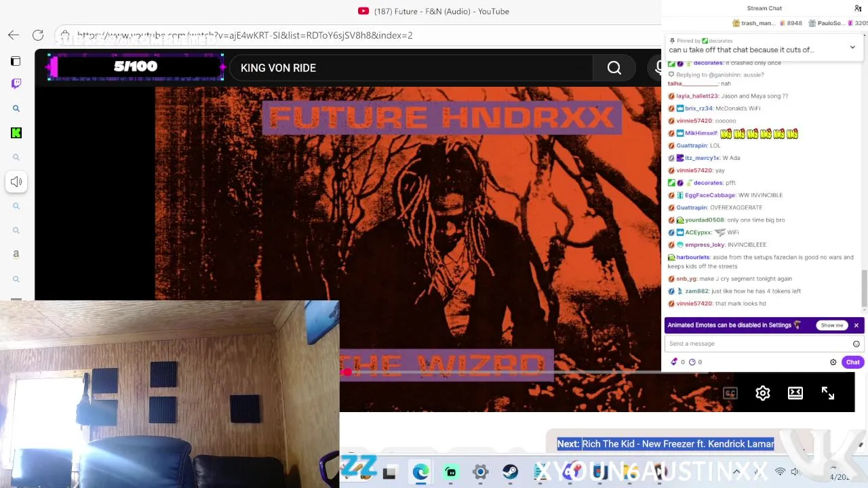The height and width of the screenshot is (488, 868).
Task: Click the 'Replying to @ganishinn' line
Action: tap(716, 75)
